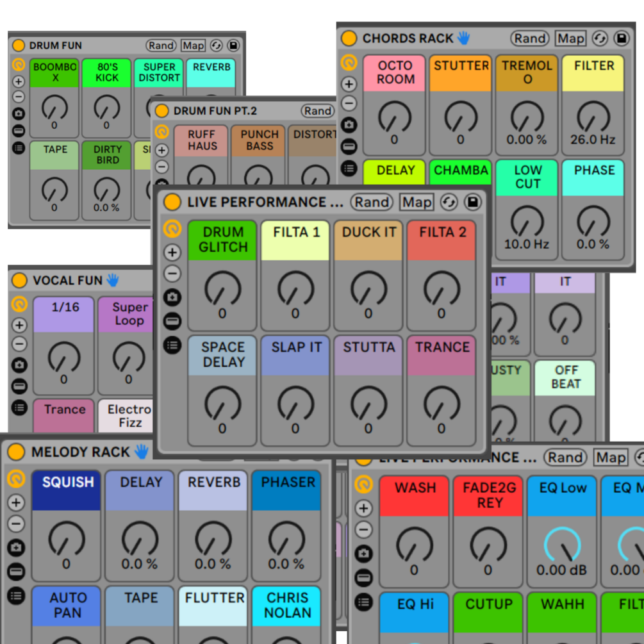Click the orange macro controls icon on LIVE PERFORMANCE rack

(172, 229)
